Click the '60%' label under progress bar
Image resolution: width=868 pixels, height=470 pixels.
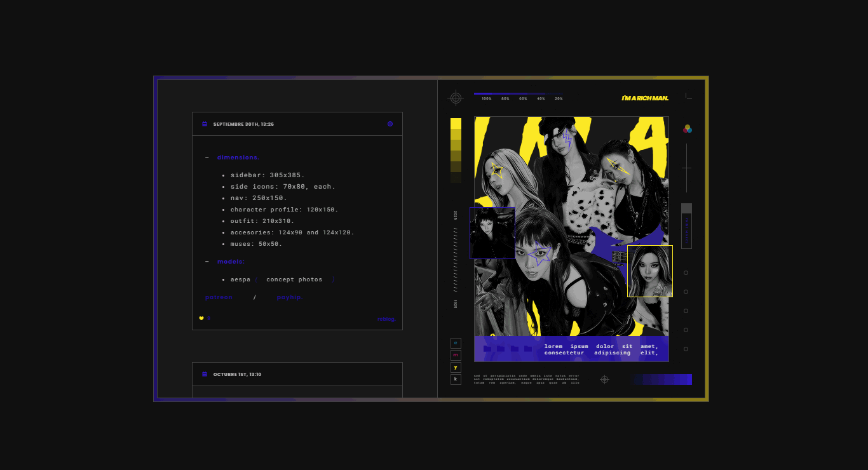point(523,99)
